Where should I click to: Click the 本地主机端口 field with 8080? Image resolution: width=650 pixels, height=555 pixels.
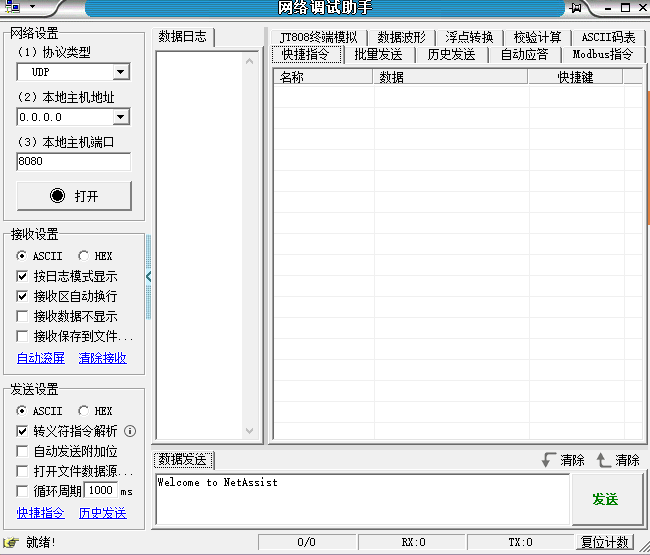pos(74,161)
